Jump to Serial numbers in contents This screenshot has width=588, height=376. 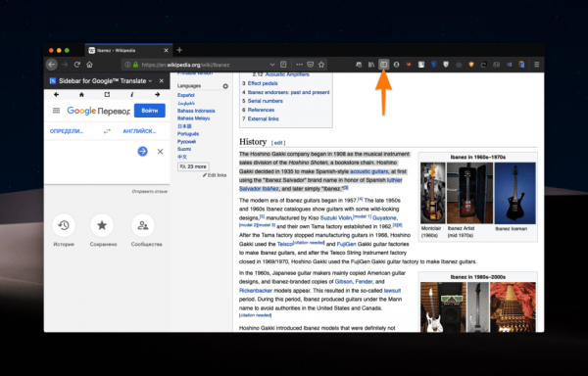pos(266,101)
